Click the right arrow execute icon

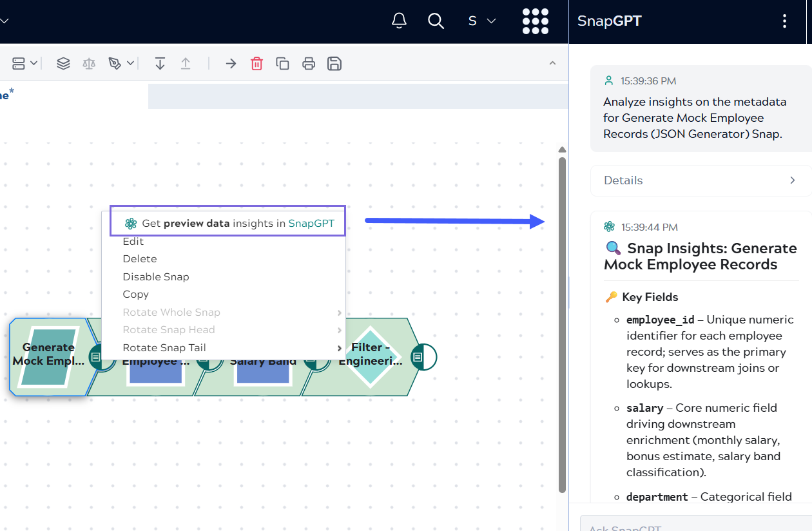[231, 63]
